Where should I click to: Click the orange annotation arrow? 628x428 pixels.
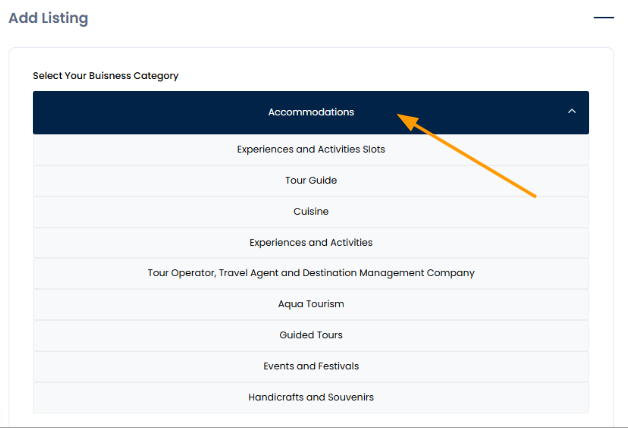tap(468, 154)
